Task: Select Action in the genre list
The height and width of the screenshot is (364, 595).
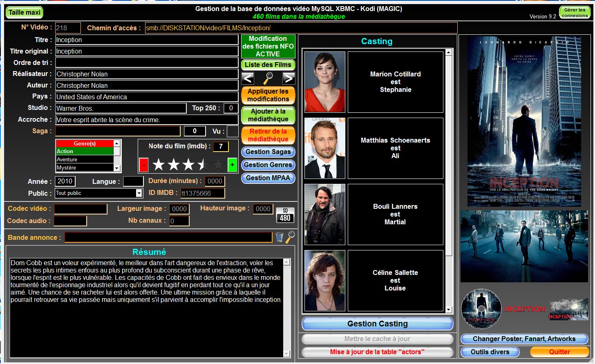Action: [85, 151]
